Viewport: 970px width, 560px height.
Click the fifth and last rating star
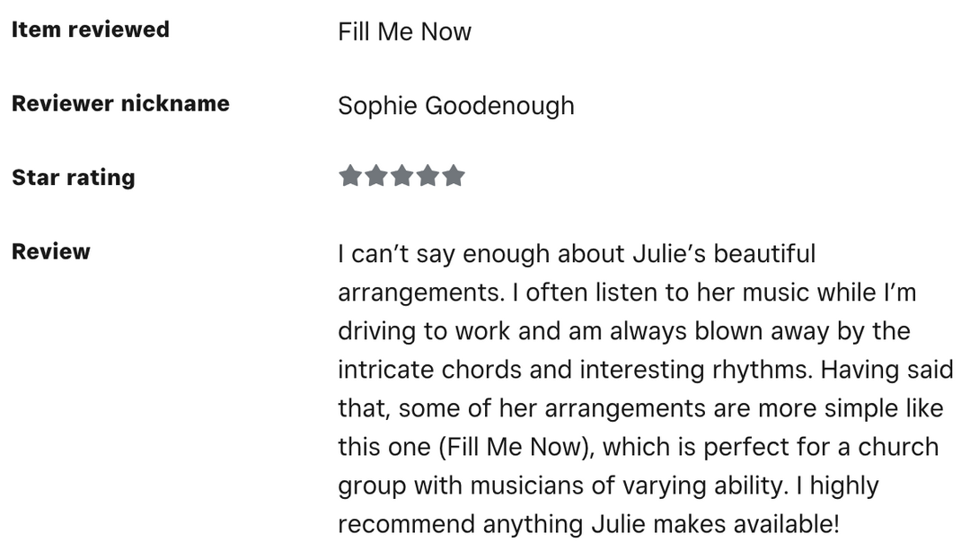pyautogui.click(x=454, y=176)
